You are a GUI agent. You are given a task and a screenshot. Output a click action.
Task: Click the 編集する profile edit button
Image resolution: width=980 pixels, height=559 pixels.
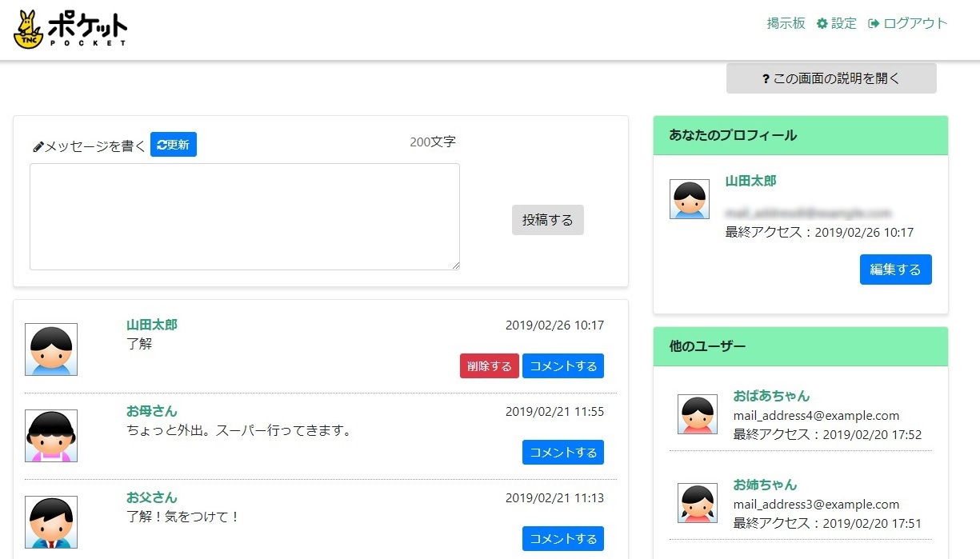click(x=895, y=270)
